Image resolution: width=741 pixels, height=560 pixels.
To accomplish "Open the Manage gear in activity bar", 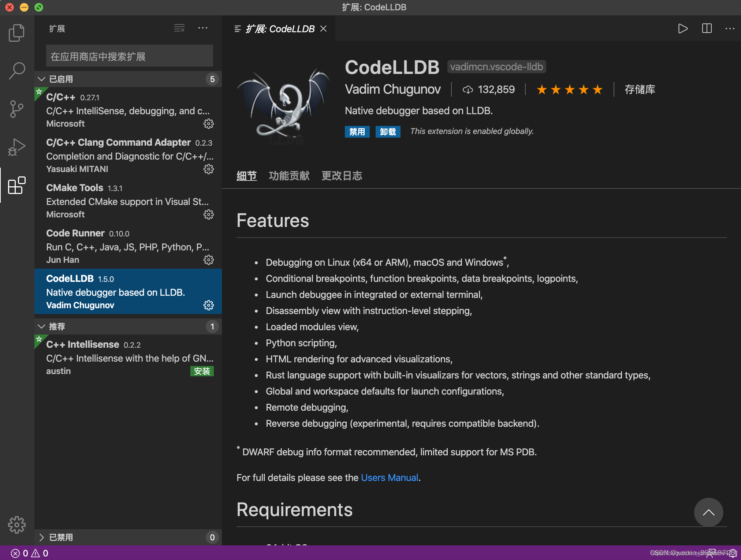I will [16, 525].
